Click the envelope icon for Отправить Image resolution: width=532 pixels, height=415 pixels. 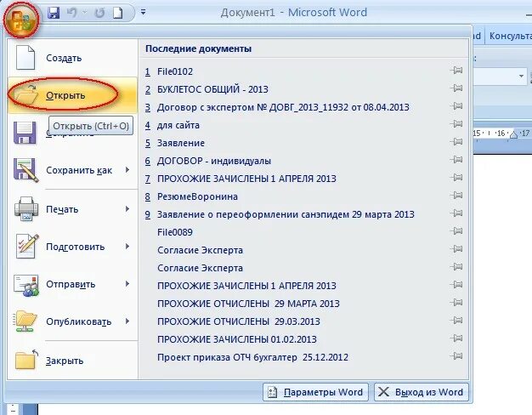click(26, 285)
